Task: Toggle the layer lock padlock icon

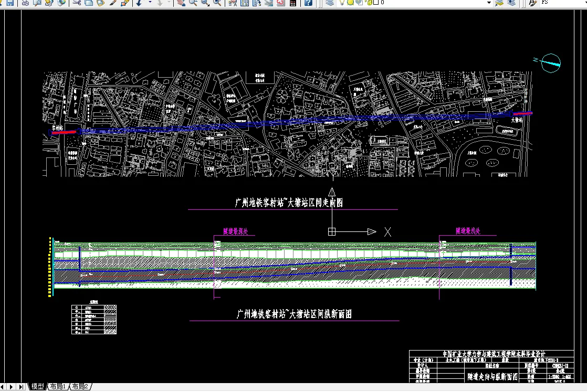Action: coord(369,3)
